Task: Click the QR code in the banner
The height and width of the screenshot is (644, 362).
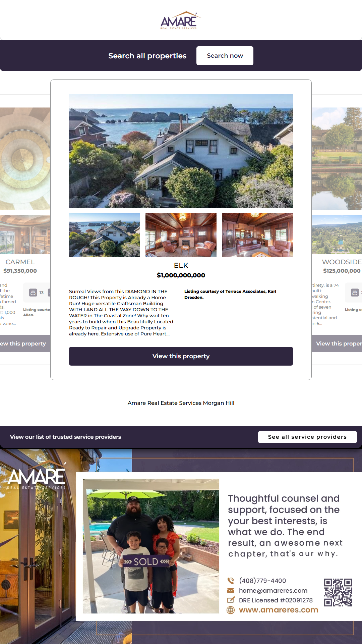Action: coord(338,592)
